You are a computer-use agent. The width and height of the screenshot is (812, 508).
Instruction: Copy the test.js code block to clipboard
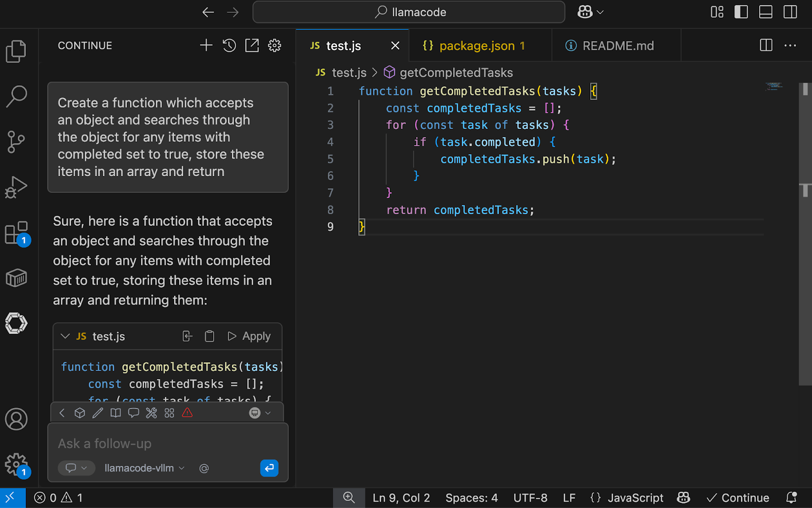[210, 336]
